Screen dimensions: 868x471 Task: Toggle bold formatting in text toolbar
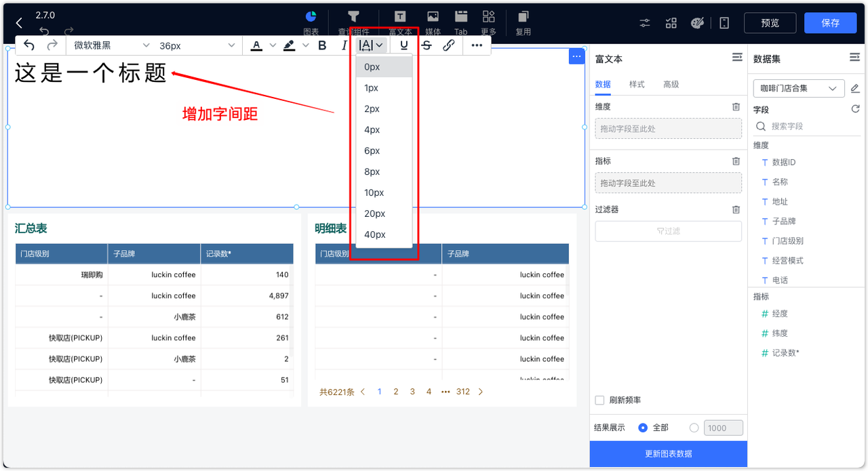coord(322,45)
